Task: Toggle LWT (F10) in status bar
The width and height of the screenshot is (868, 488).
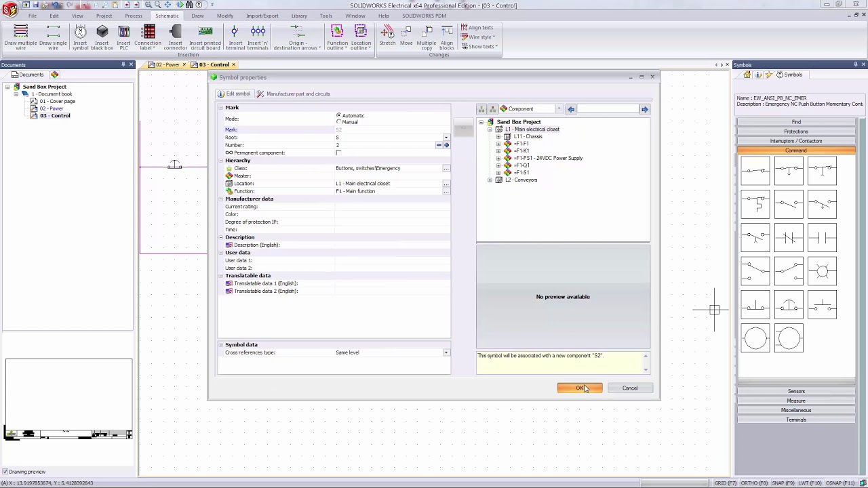Action: pos(810,483)
